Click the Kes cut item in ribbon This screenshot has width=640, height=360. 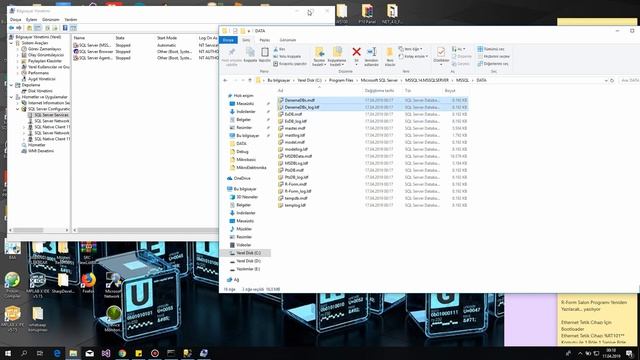click(x=279, y=49)
